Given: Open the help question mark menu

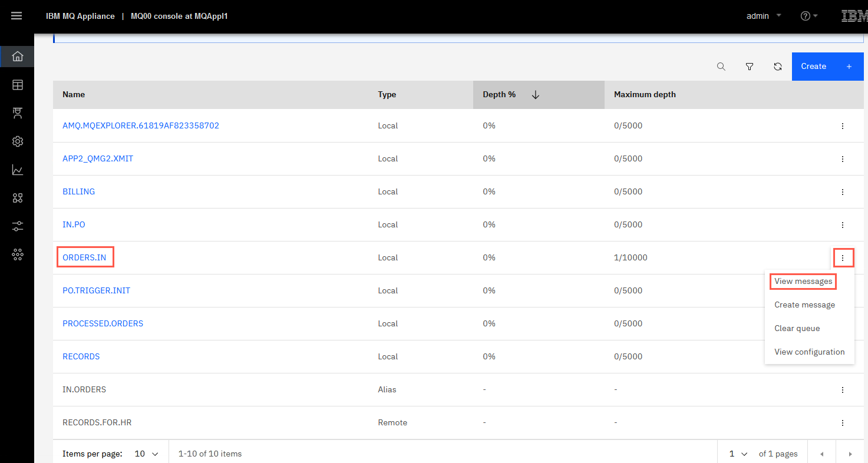Looking at the screenshot, I should click(x=809, y=16).
